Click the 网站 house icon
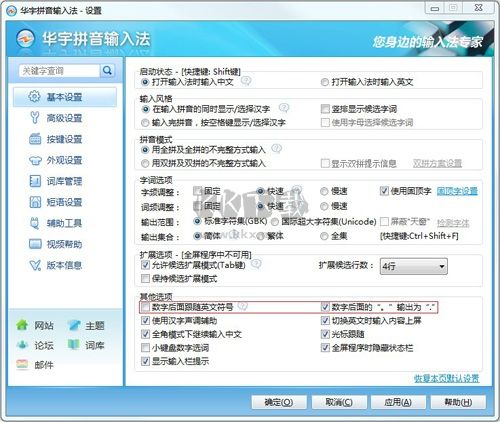The height and width of the screenshot is (422, 500). click(22, 325)
